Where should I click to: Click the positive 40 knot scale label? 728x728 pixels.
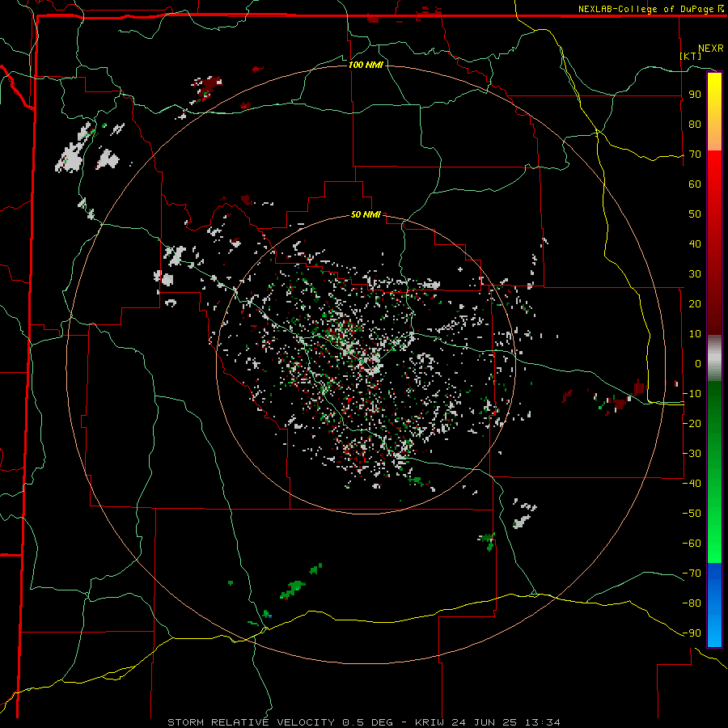[x=695, y=244]
